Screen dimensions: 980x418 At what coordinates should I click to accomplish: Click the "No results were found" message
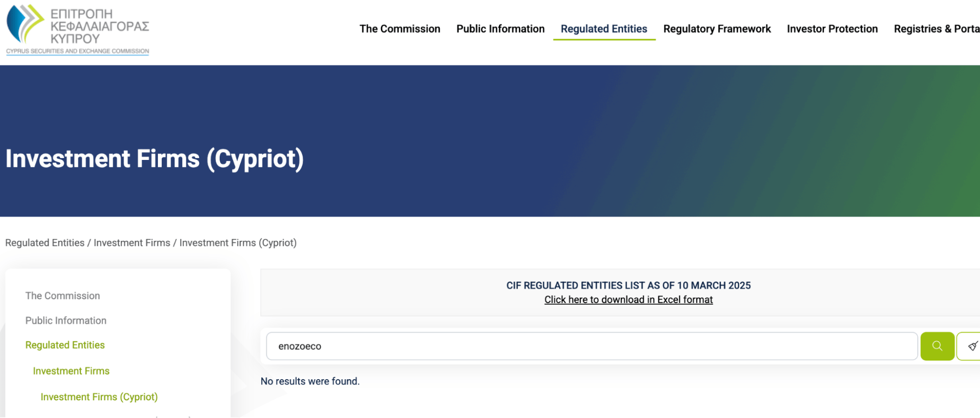coord(310,381)
